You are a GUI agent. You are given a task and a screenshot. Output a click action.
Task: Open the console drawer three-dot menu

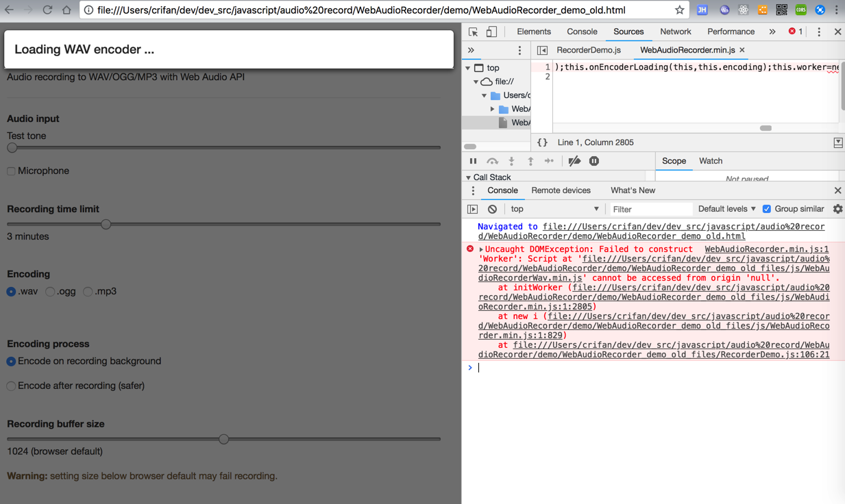pyautogui.click(x=473, y=190)
